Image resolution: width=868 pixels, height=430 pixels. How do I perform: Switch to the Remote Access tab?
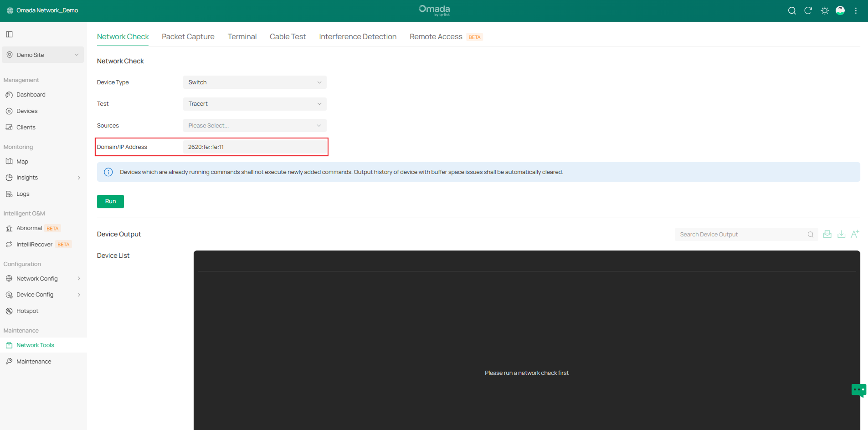436,37
